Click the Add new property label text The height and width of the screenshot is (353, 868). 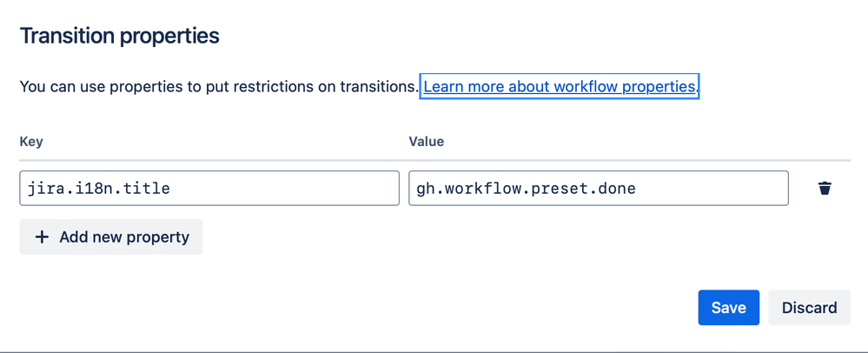pos(124,237)
